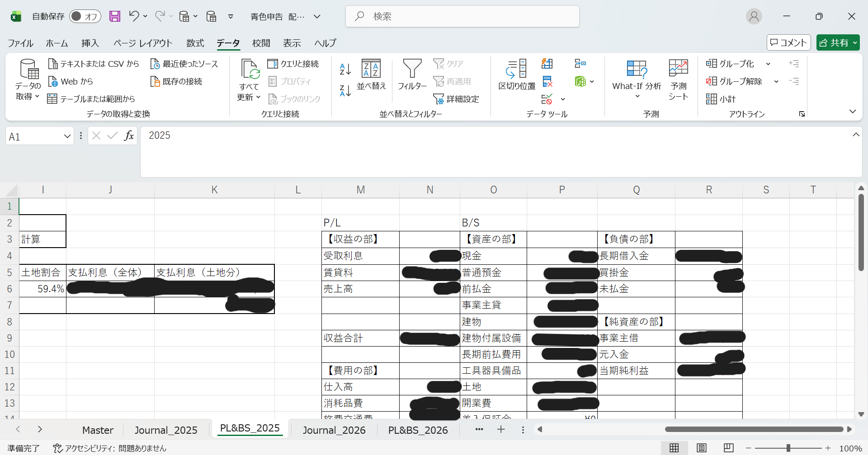Sort ascending with the A-Z icon

pos(345,69)
